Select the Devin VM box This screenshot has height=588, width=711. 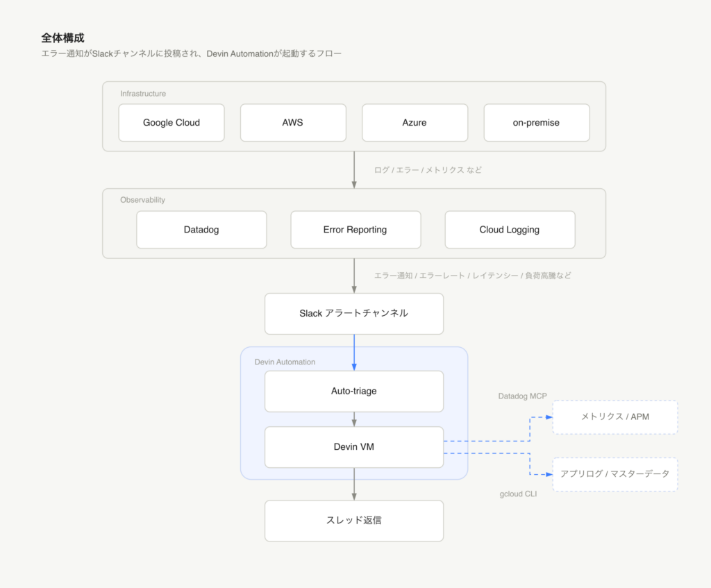[x=354, y=447]
